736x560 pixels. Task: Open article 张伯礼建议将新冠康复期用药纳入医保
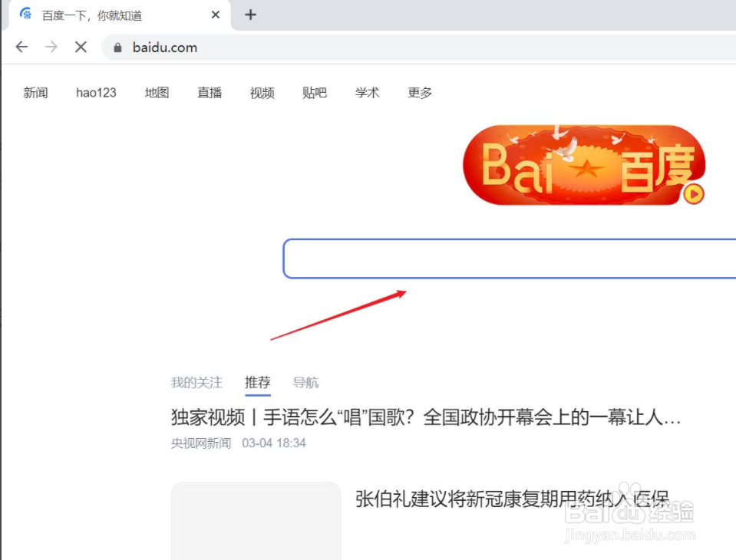512,499
